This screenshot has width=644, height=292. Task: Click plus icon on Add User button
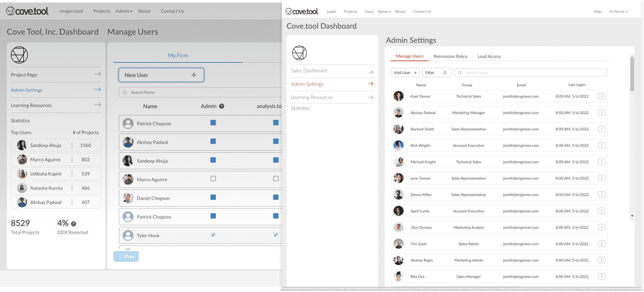coord(415,73)
